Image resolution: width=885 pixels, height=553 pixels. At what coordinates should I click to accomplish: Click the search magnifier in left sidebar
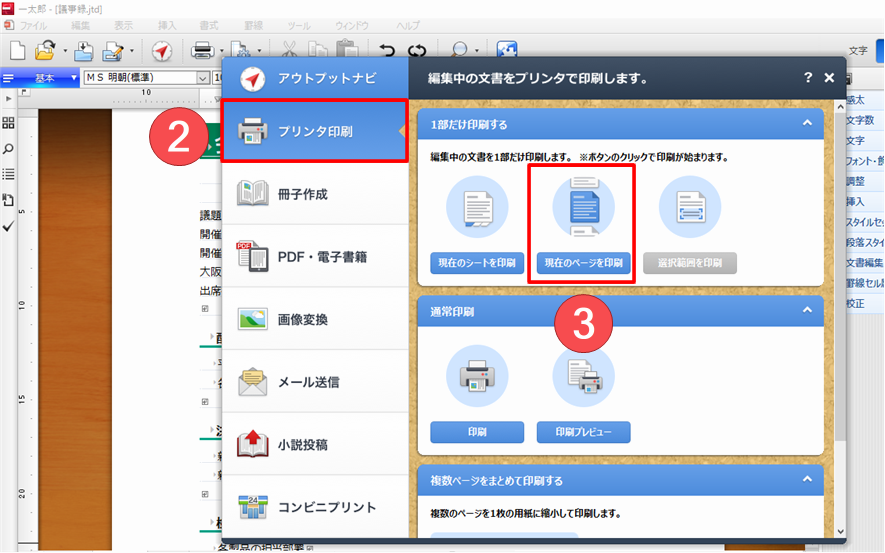click(8, 149)
